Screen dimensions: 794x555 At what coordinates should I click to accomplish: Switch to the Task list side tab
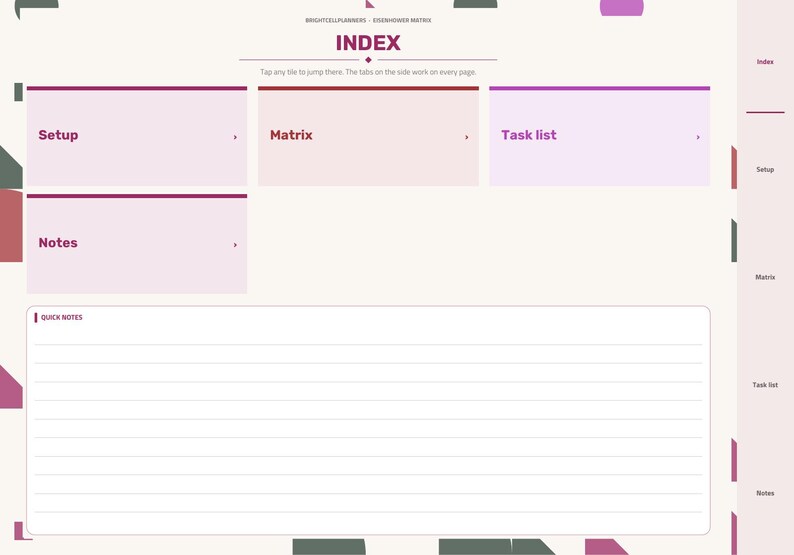[765, 385]
